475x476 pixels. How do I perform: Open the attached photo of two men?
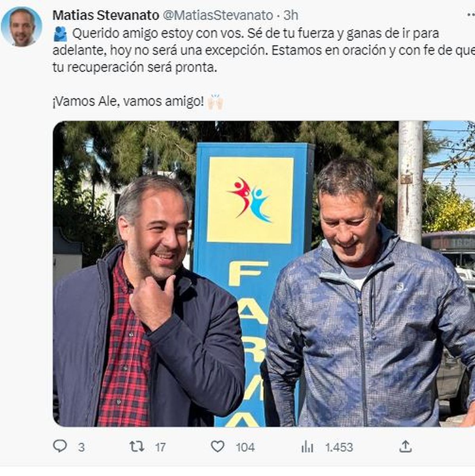264,274
